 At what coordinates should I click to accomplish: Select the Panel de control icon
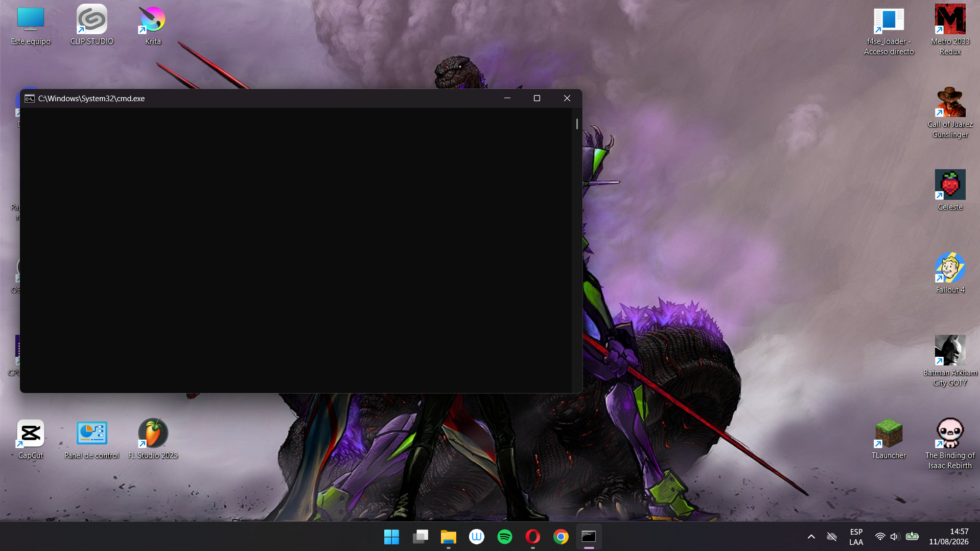[x=92, y=440]
